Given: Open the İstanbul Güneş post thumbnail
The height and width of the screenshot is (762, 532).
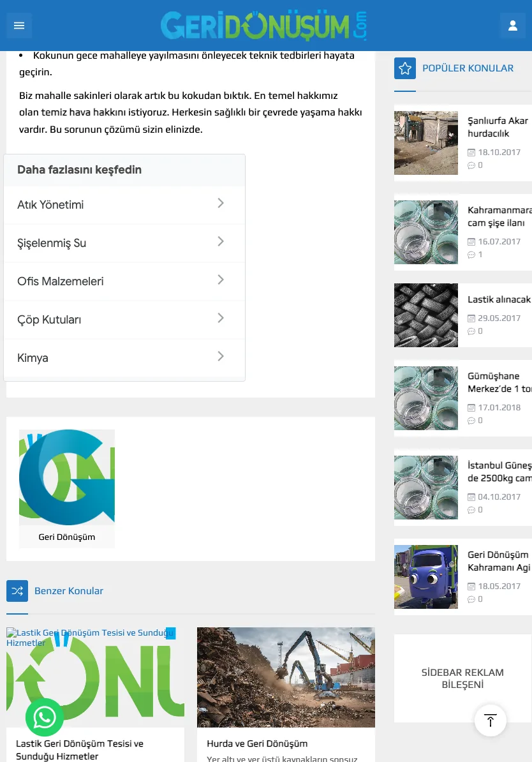Looking at the screenshot, I should 426,488.
